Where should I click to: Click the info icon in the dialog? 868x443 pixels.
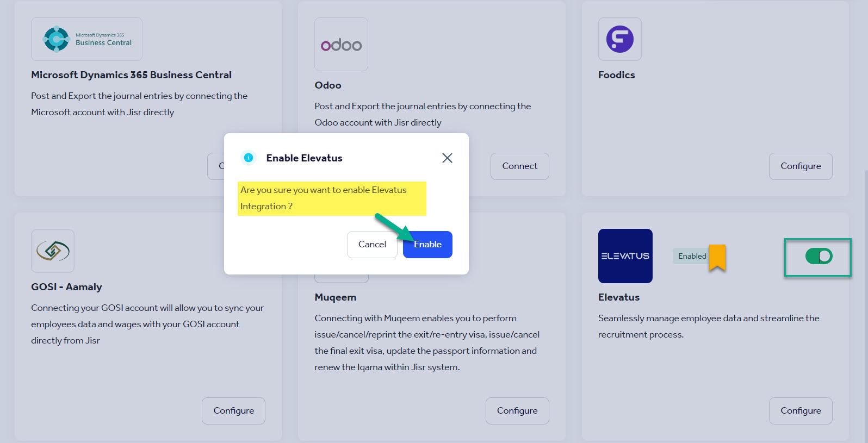249,158
